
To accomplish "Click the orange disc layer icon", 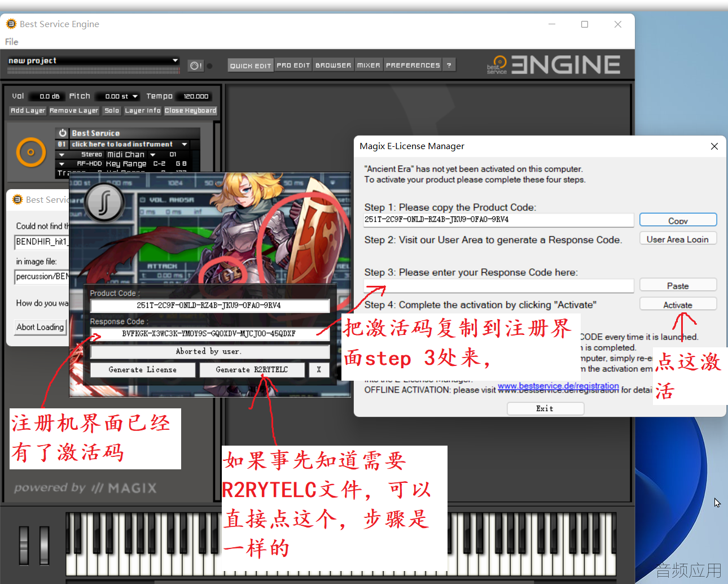I will coord(31,152).
